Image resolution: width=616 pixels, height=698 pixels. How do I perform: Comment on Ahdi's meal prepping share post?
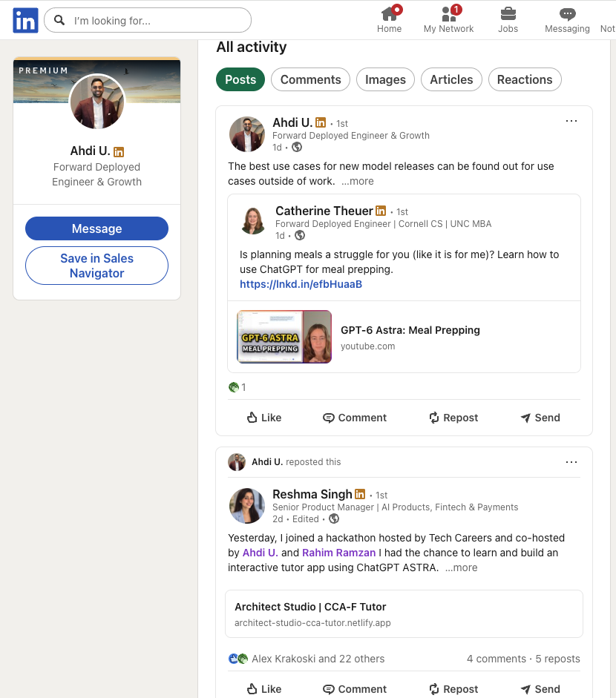pyautogui.click(x=355, y=418)
